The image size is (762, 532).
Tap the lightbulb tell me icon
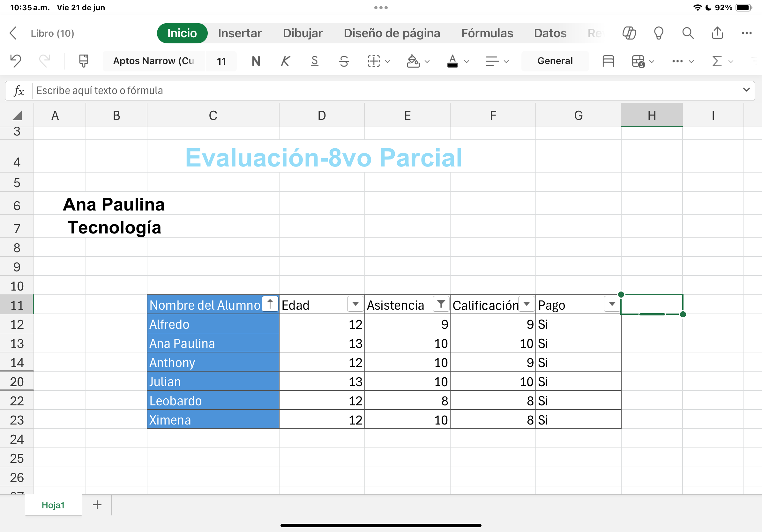coord(658,33)
